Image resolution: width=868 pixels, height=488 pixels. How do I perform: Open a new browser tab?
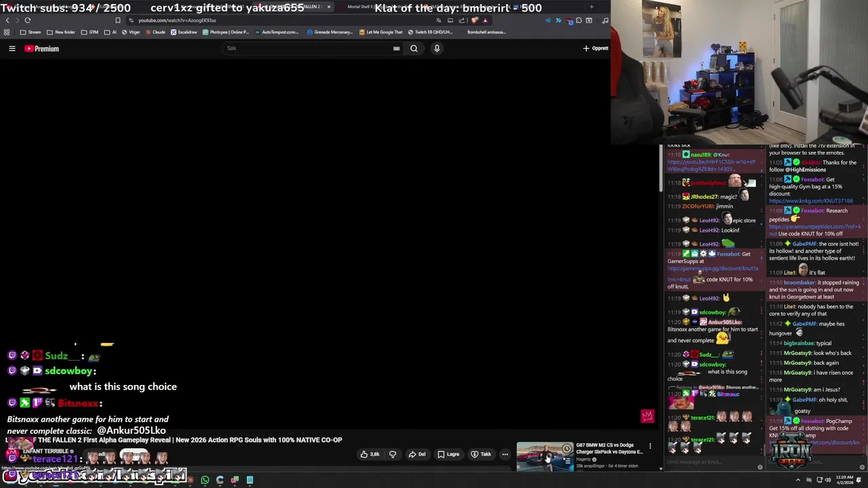pos(591,7)
